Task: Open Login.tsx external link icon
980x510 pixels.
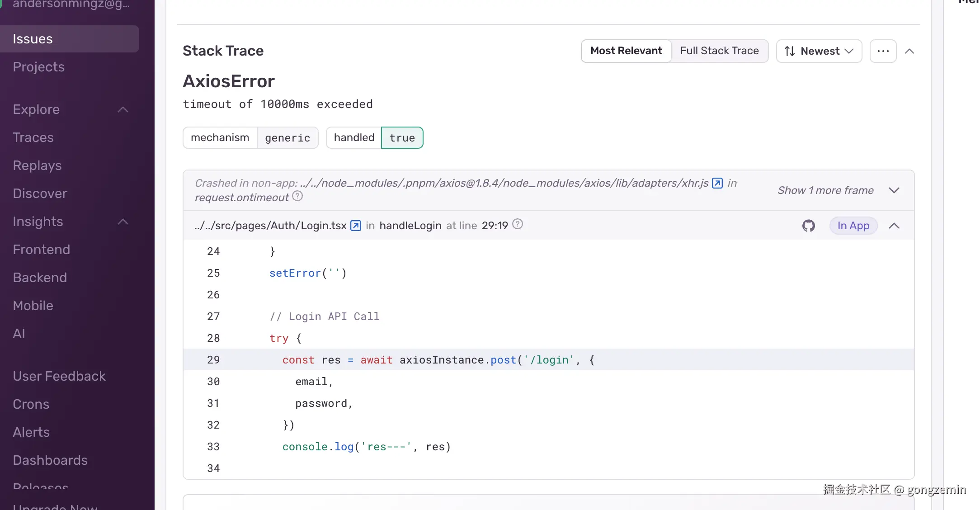Action: 356,226
